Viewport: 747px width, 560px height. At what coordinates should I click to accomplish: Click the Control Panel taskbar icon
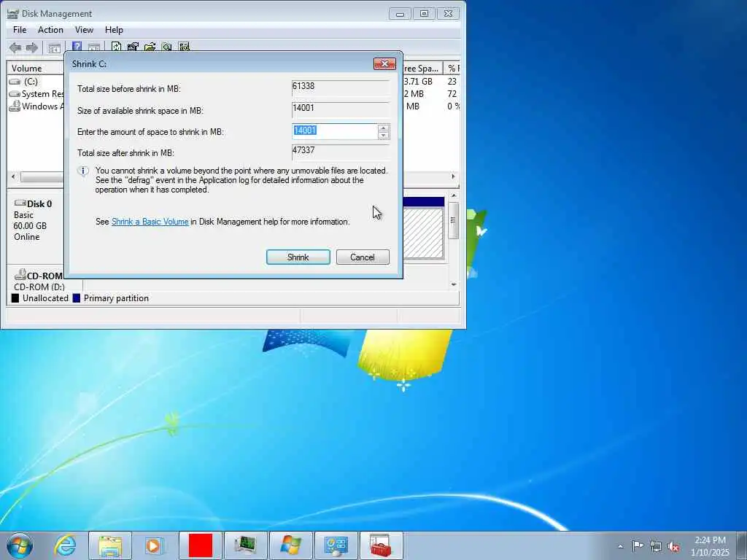click(336, 545)
